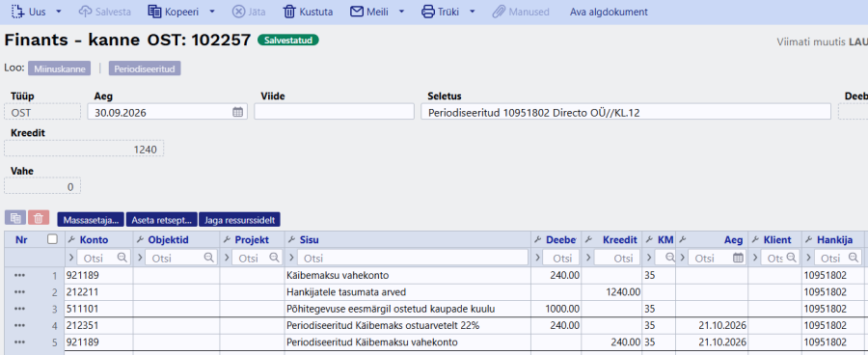The width and height of the screenshot is (868, 355).
Task: Open the calendar picker in header Aeg field
Action: 237,112
